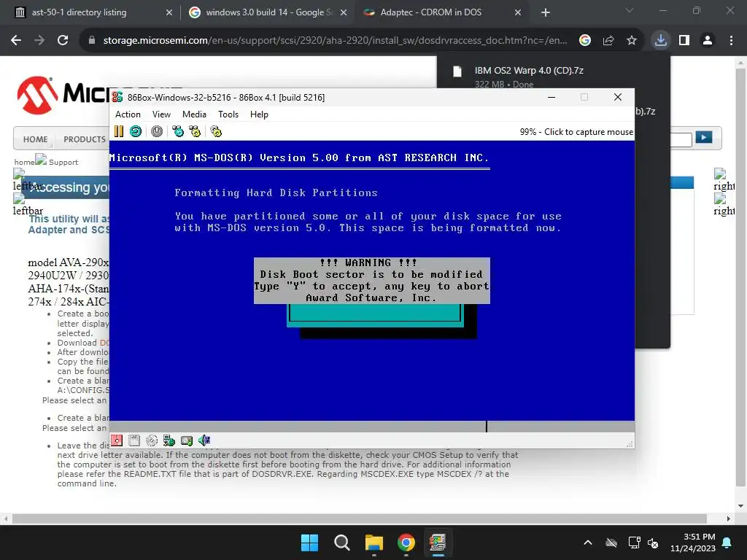Close the ast-50-1 directory listing tab
Screen dimensions: 747x560
pos(169,13)
